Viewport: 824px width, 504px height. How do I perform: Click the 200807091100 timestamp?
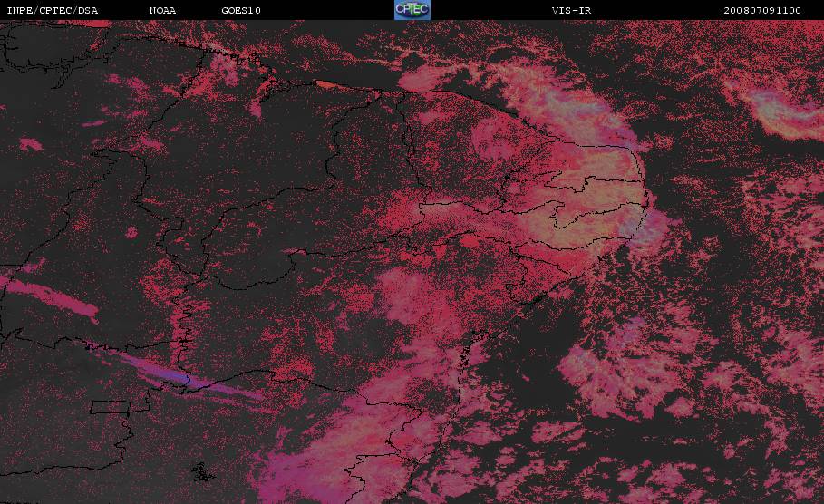tap(762, 10)
